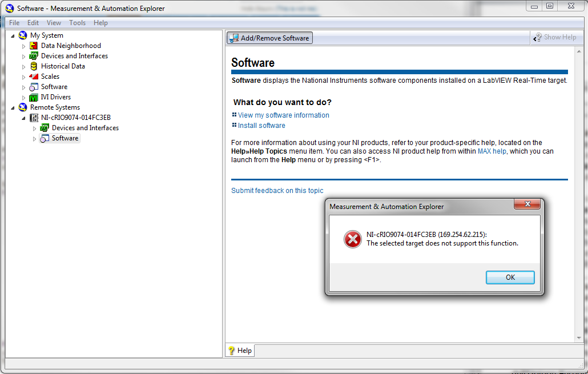
Task: Select My System in the tree
Action: 46,35
